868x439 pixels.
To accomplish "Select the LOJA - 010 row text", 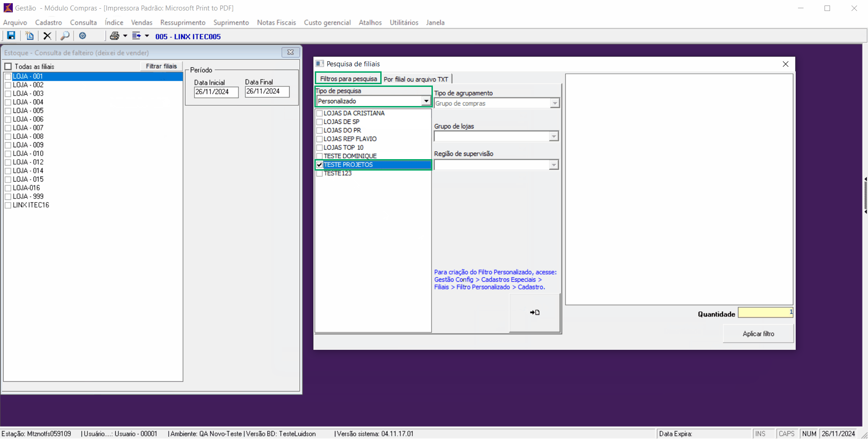I will pyautogui.click(x=28, y=154).
